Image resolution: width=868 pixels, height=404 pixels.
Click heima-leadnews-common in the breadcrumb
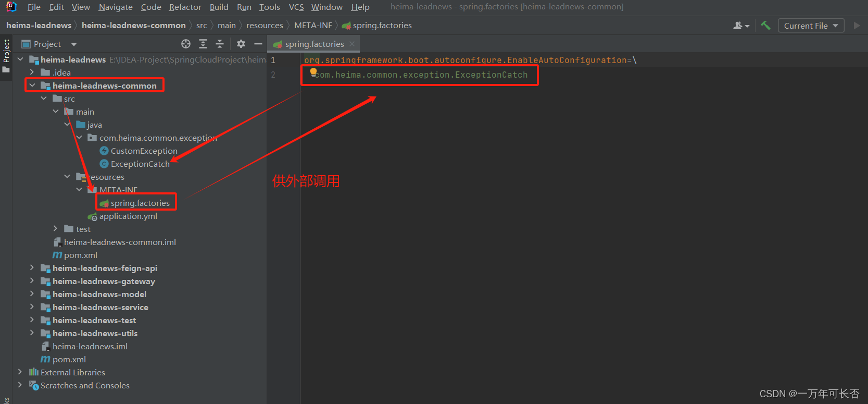[x=133, y=25]
